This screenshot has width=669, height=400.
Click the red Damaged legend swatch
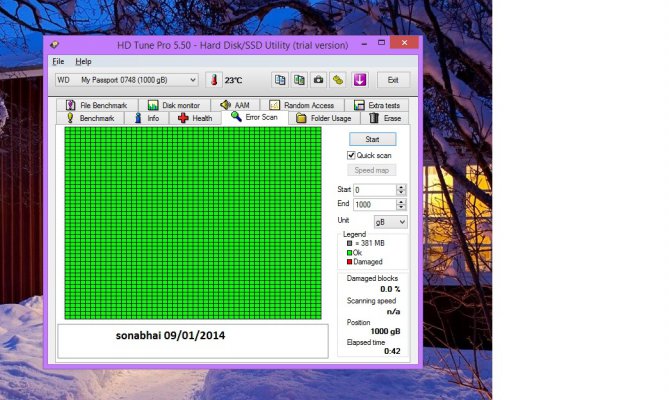click(349, 262)
